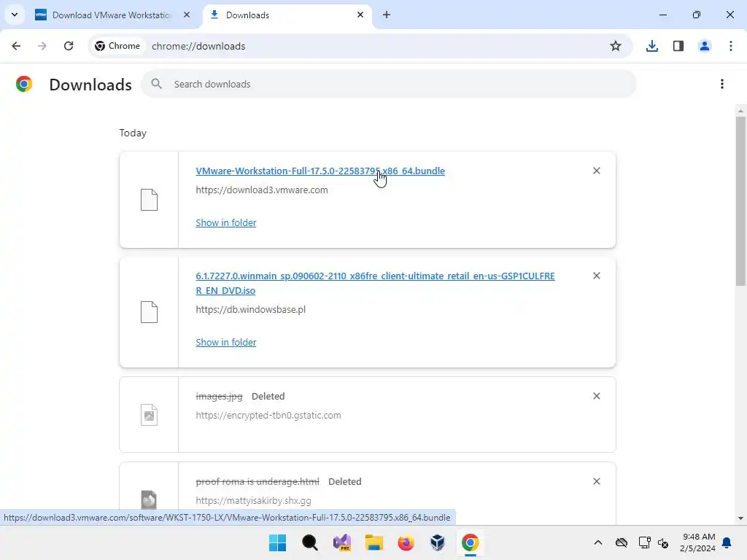The image size is (747, 560).
Task: Close the Downloads tab
Action: coord(360,15)
